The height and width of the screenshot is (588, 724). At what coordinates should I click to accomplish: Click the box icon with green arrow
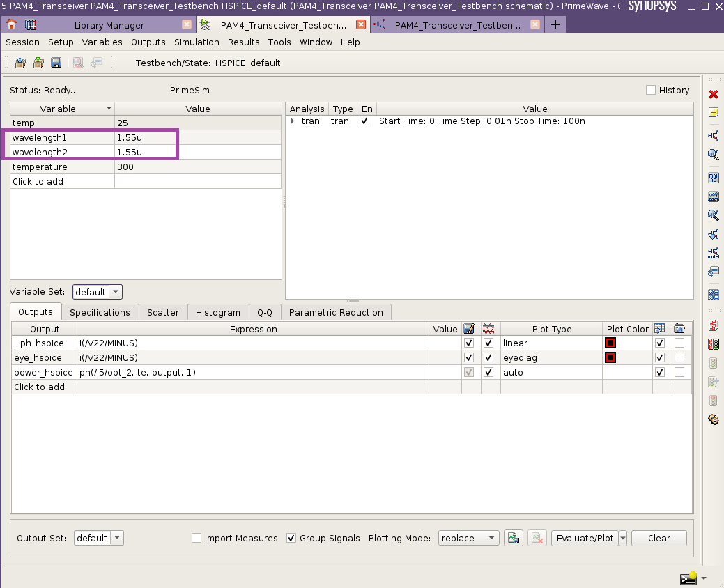click(x=38, y=63)
